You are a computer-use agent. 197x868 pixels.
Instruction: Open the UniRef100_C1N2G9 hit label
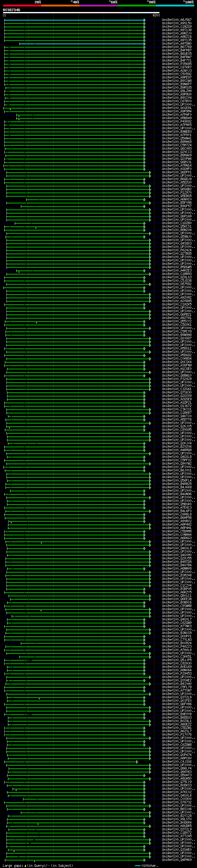(x=177, y=26)
